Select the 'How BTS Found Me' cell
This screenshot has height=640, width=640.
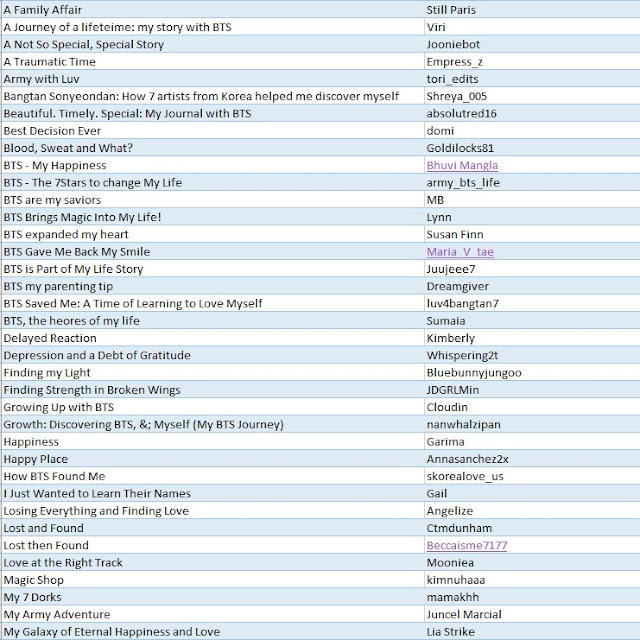213,476
